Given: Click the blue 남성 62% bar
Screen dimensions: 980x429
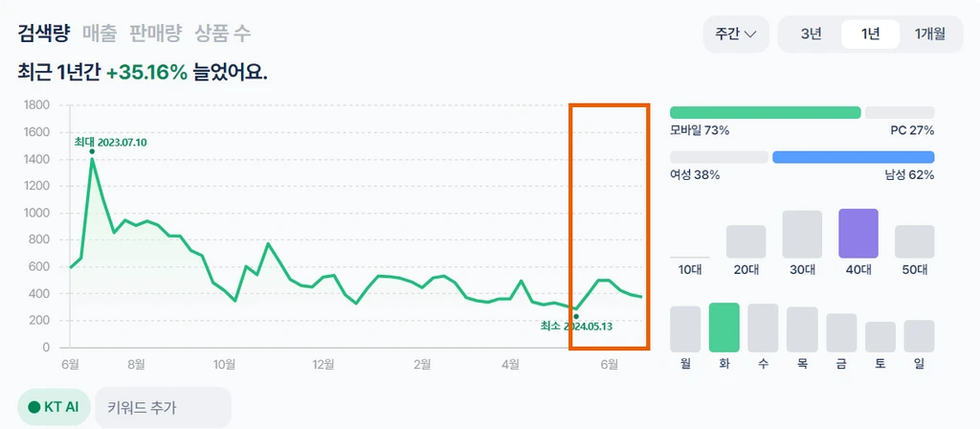Looking at the screenshot, I should click(853, 157).
